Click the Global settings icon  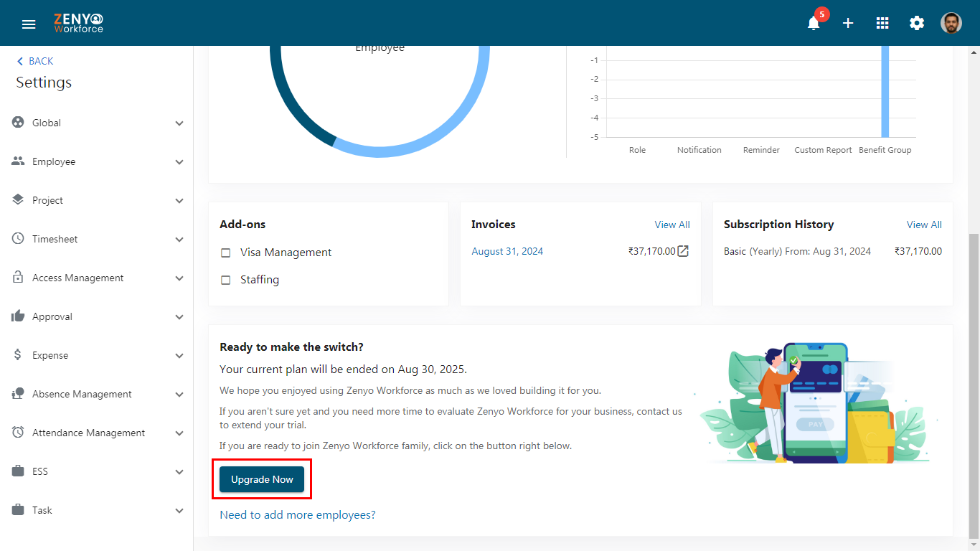click(18, 123)
